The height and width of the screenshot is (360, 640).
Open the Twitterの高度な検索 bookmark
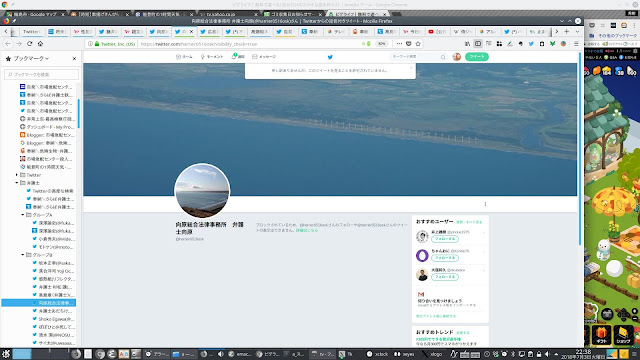[50, 191]
